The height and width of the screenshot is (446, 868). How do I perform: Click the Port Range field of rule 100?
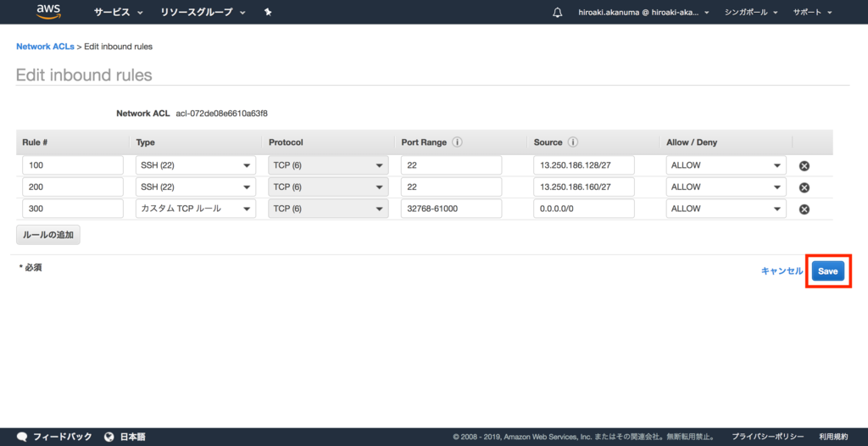(451, 165)
